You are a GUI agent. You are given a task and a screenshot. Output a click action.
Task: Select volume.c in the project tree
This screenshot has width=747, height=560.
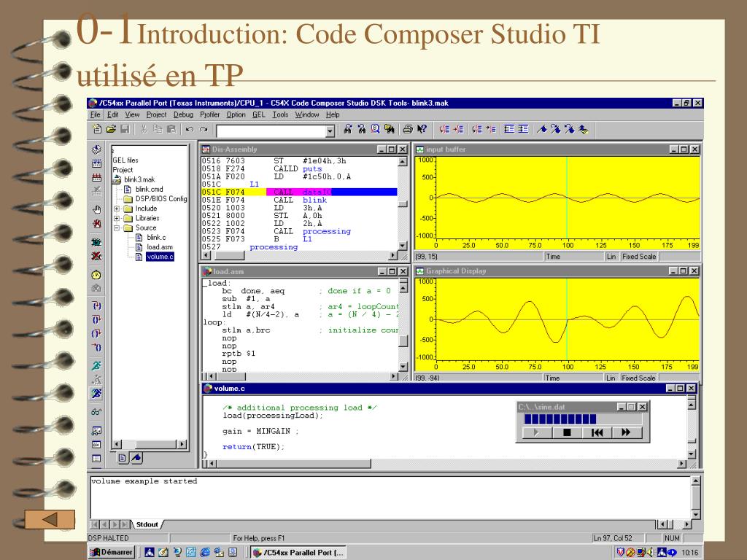(x=160, y=257)
